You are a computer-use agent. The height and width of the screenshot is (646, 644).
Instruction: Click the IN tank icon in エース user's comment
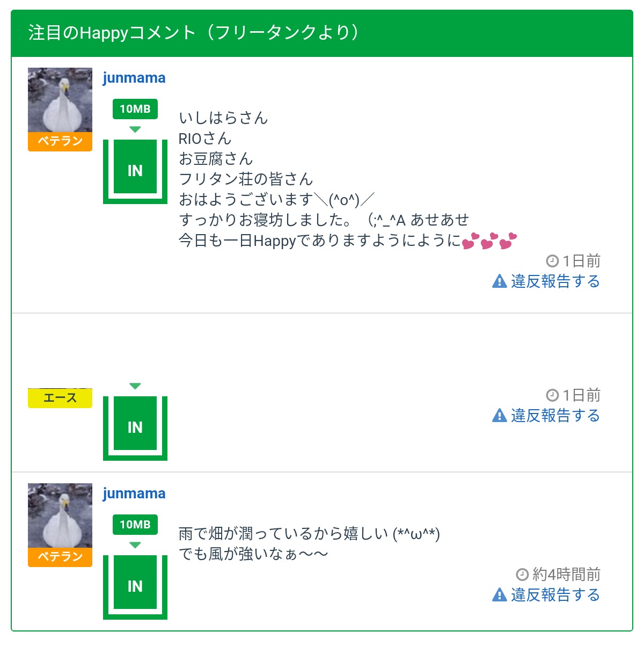point(135,427)
